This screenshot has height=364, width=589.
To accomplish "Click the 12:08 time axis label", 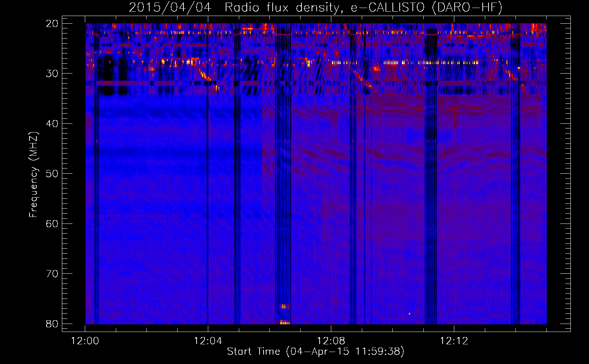I will (331, 341).
